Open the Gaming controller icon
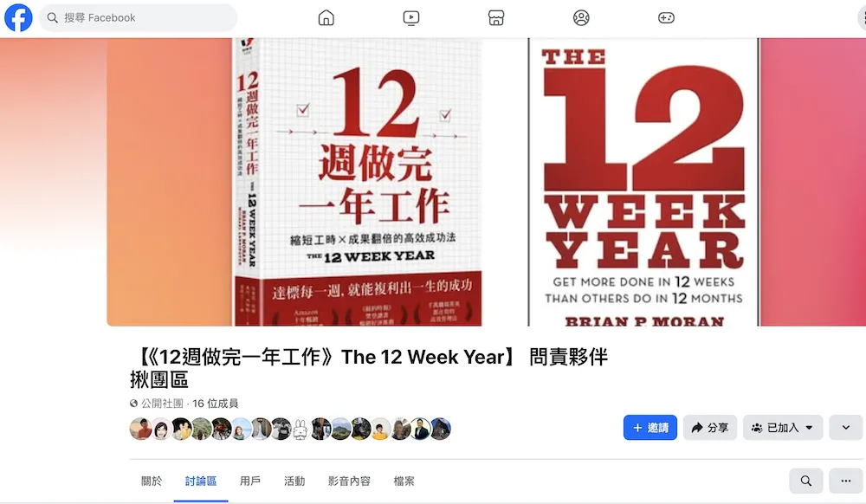 tap(666, 17)
